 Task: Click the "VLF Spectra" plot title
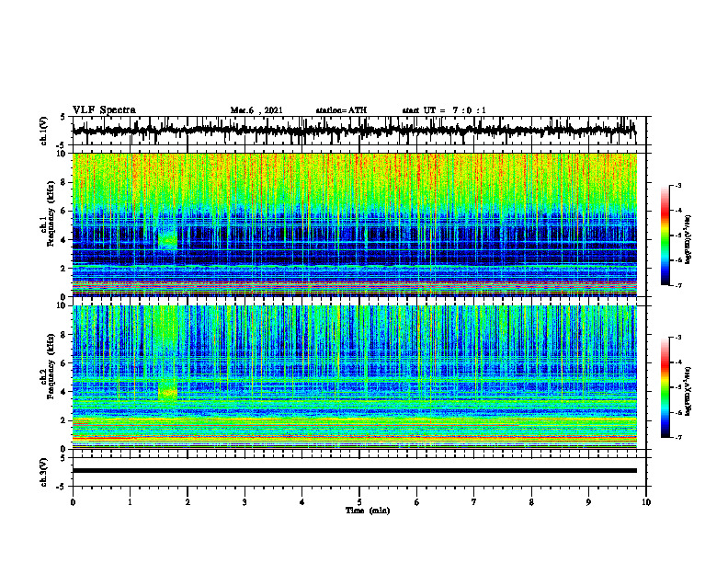pyautogui.click(x=104, y=110)
